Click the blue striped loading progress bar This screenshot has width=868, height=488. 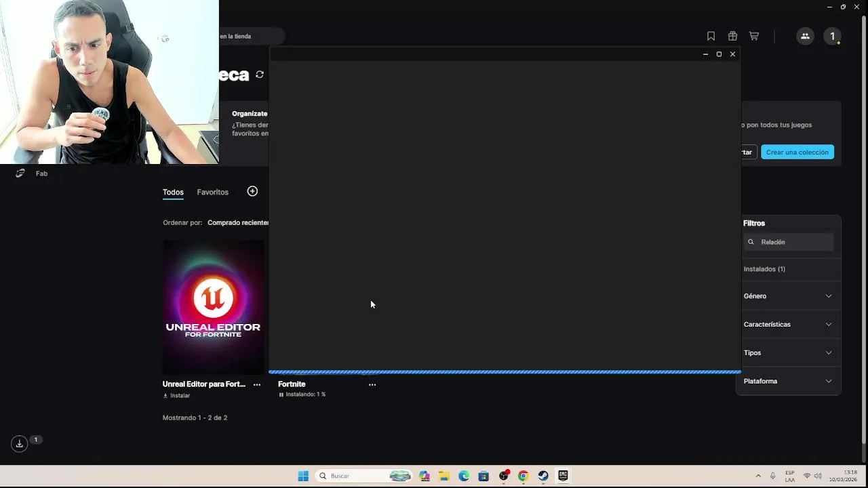505,371
